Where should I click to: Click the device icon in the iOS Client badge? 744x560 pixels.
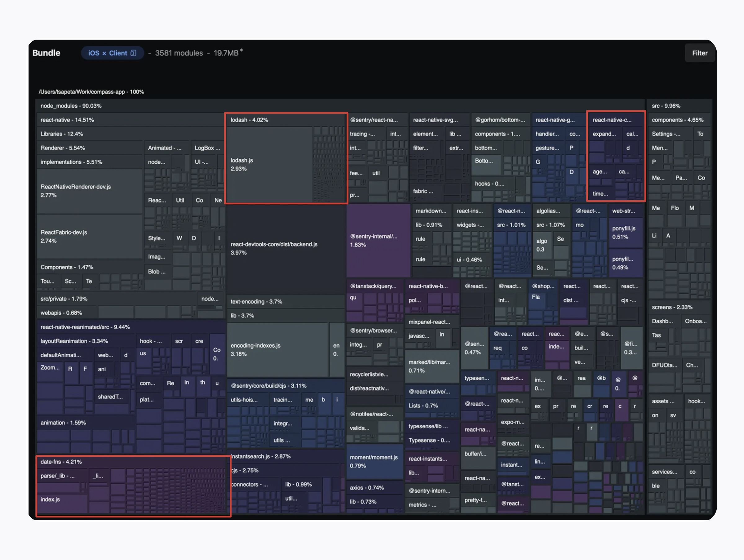133,53
